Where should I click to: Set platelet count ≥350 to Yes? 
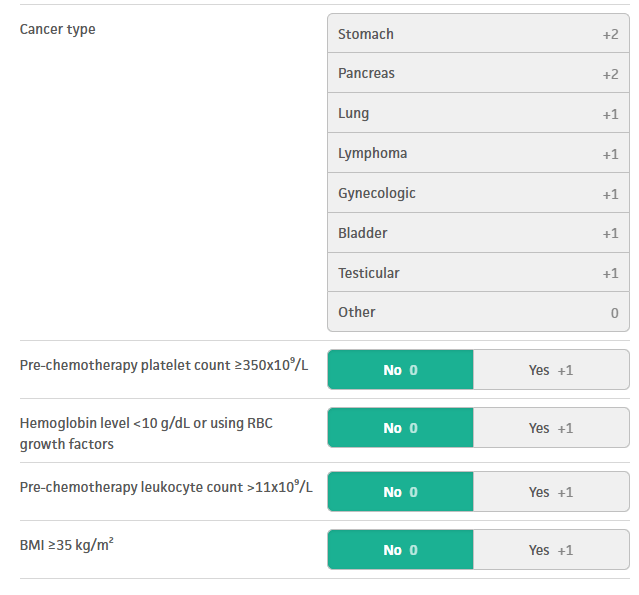[x=551, y=370]
